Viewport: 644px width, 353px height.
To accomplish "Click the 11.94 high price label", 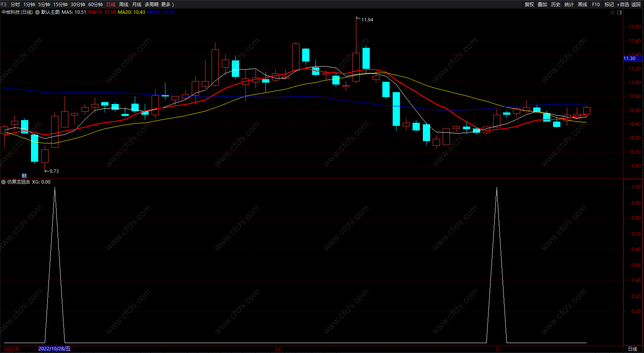I will coord(367,20).
